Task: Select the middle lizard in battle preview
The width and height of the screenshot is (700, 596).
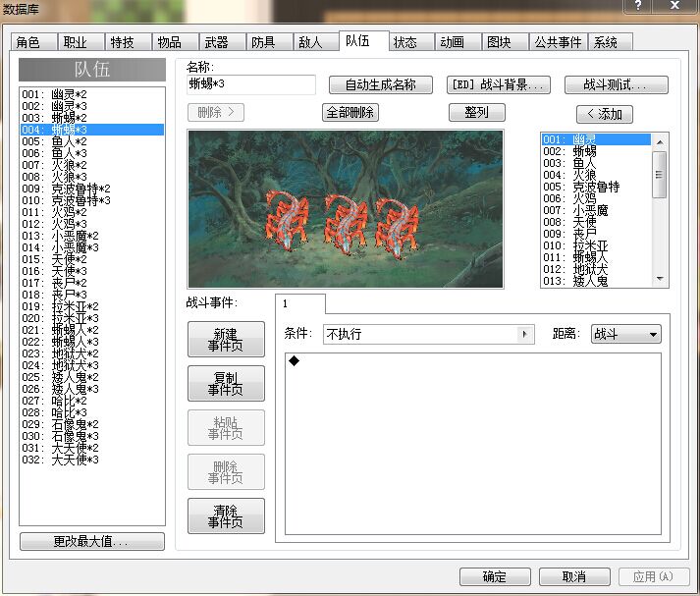Action: pyautogui.click(x=346, y=224)
